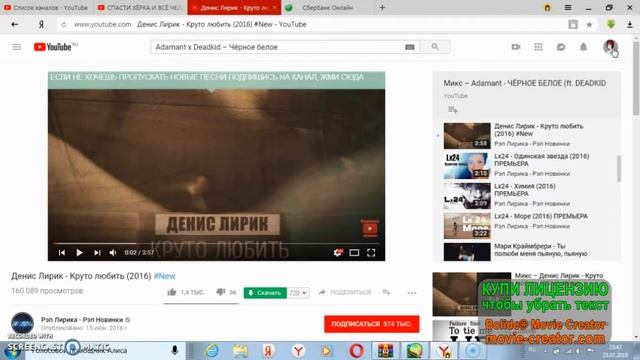Click the Share (Поделиться) button
The height and width of the screenshot is (360, 640).
pos(344,292)
